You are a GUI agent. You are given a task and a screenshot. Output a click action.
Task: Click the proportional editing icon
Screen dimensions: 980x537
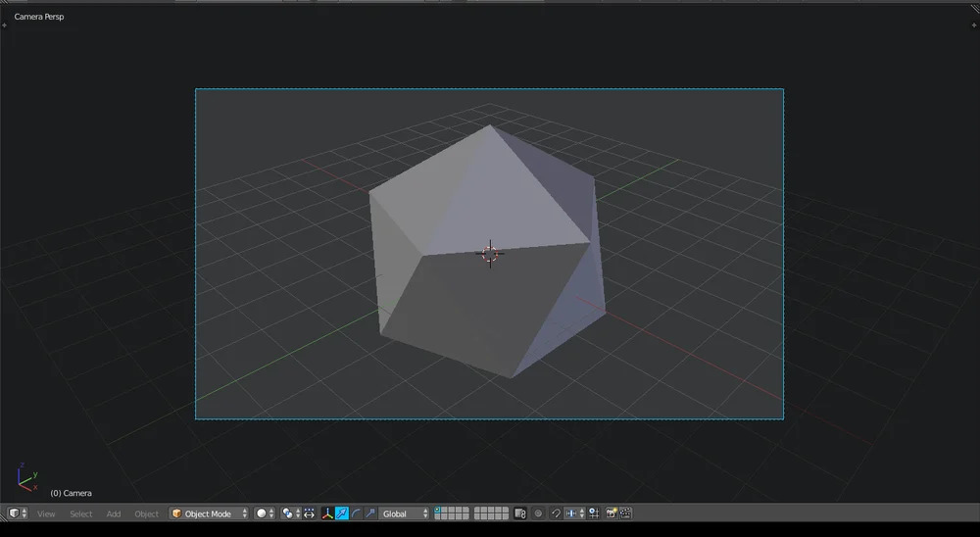point(538,513)
